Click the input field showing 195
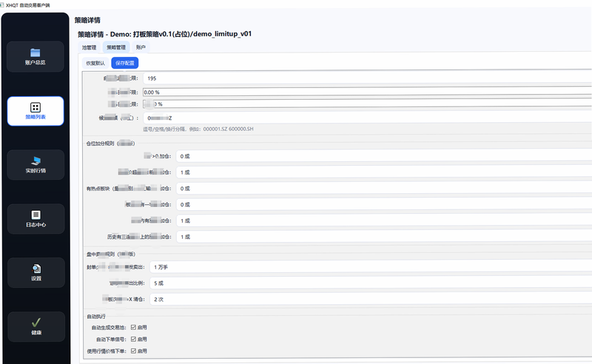Viewport: 592px width, 364px height. 367,78
